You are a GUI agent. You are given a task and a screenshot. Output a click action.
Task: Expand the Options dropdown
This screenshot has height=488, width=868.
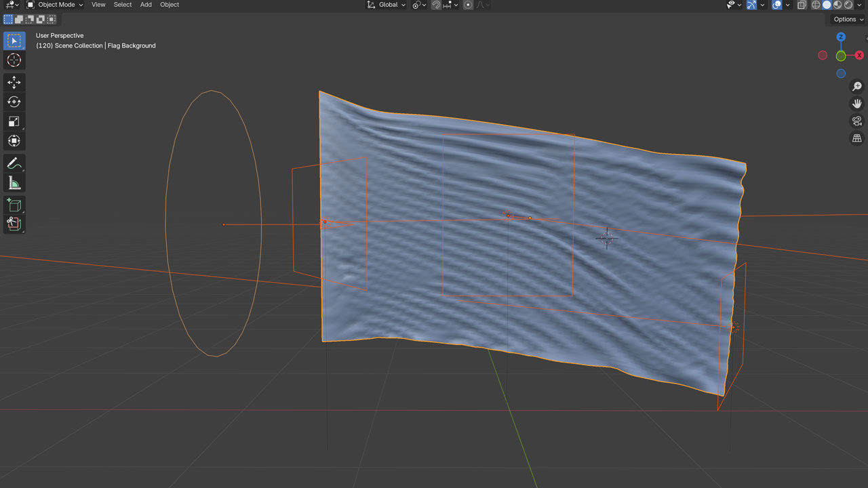click(x=848, y=20)
